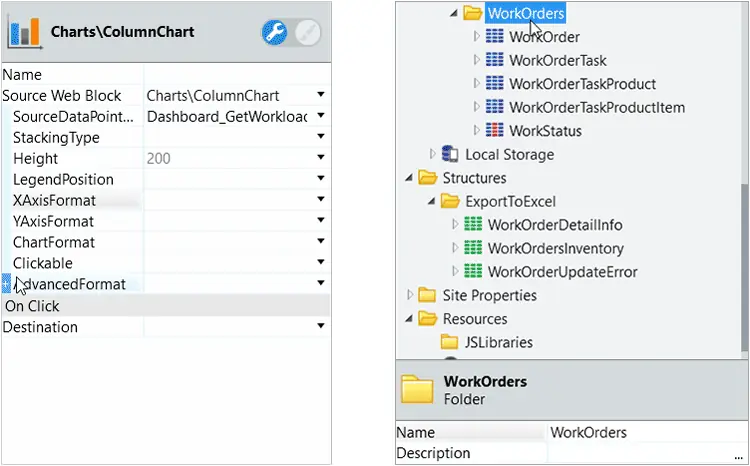This screenshot has width=750, height=466.
Task: Select the Site Properties tree label
Action: 489,295
